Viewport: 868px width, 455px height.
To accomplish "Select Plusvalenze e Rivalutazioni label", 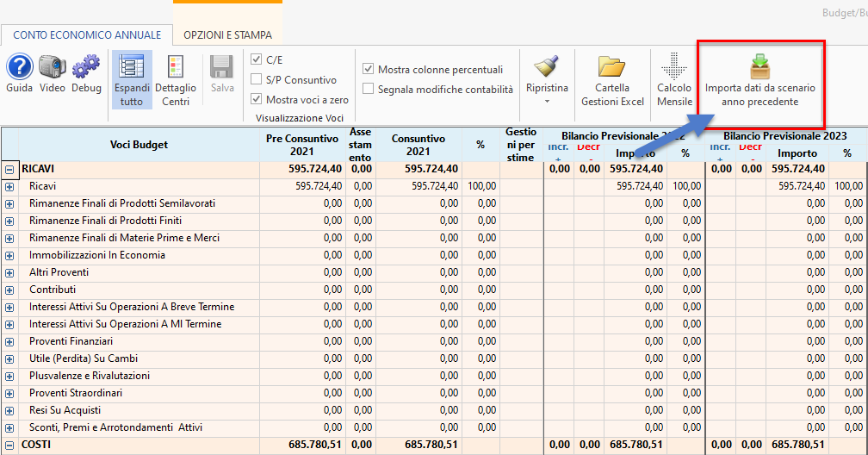I will (90, 375).
